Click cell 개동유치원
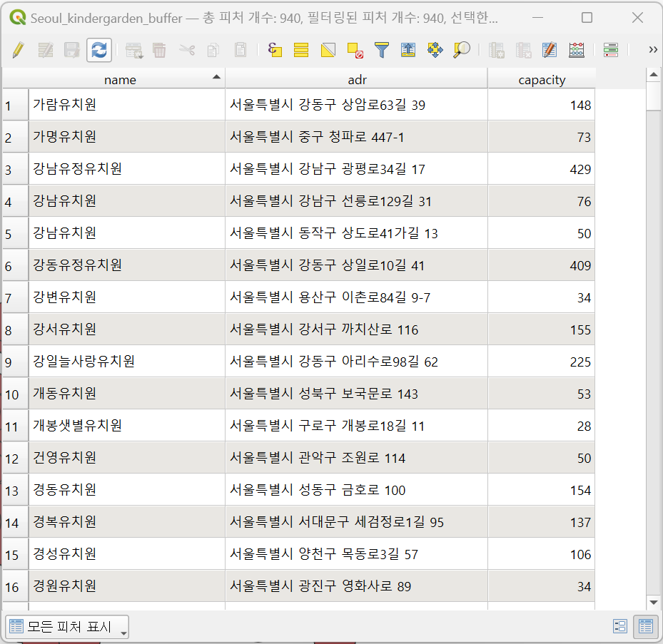The height and width of the screenshot is (644, 663). click(x=127, y=394)
